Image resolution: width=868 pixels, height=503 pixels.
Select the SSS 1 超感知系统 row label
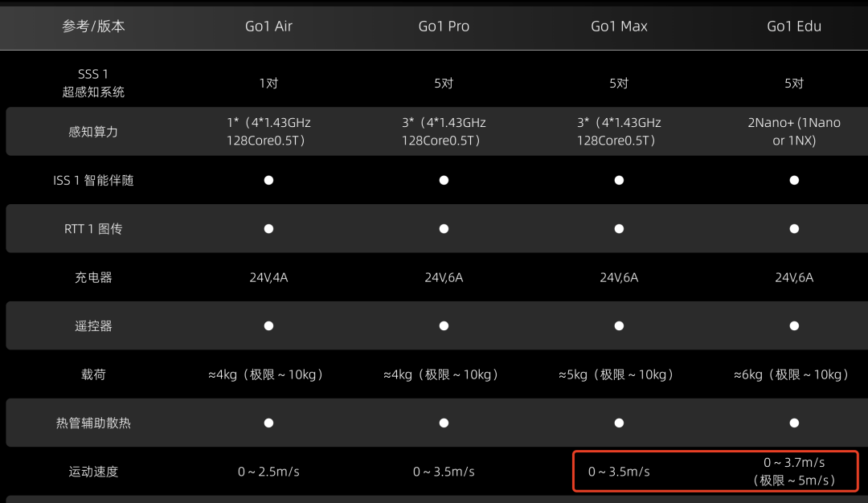point(93,83)
